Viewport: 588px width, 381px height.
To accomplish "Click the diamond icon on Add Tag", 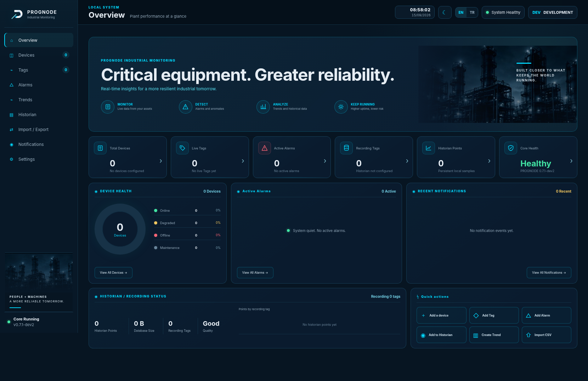I will point(476,315).
